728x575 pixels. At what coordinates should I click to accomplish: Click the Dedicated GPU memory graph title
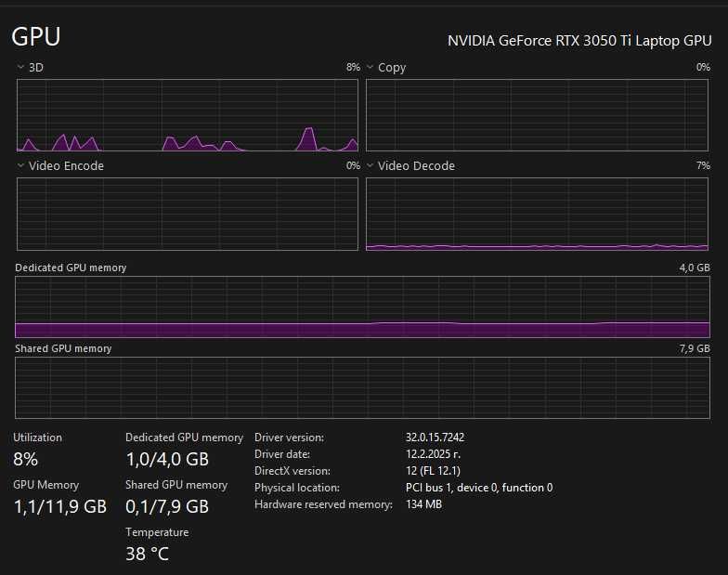[71, 268]
